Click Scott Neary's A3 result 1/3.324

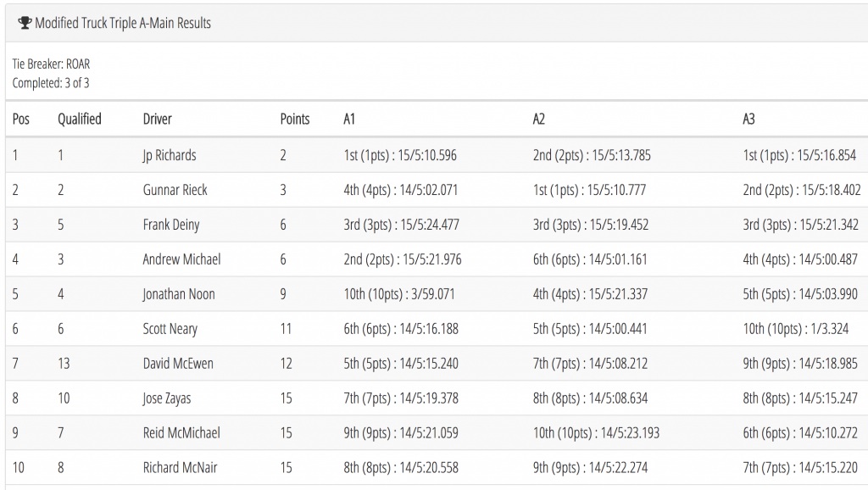point(795,329)
